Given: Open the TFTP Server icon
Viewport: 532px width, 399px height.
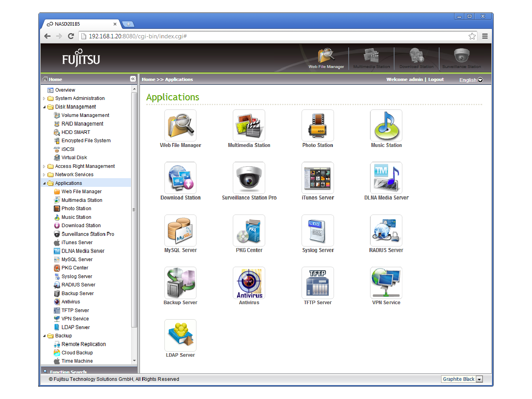Looking at the screenshot, I should coord(318,283).
